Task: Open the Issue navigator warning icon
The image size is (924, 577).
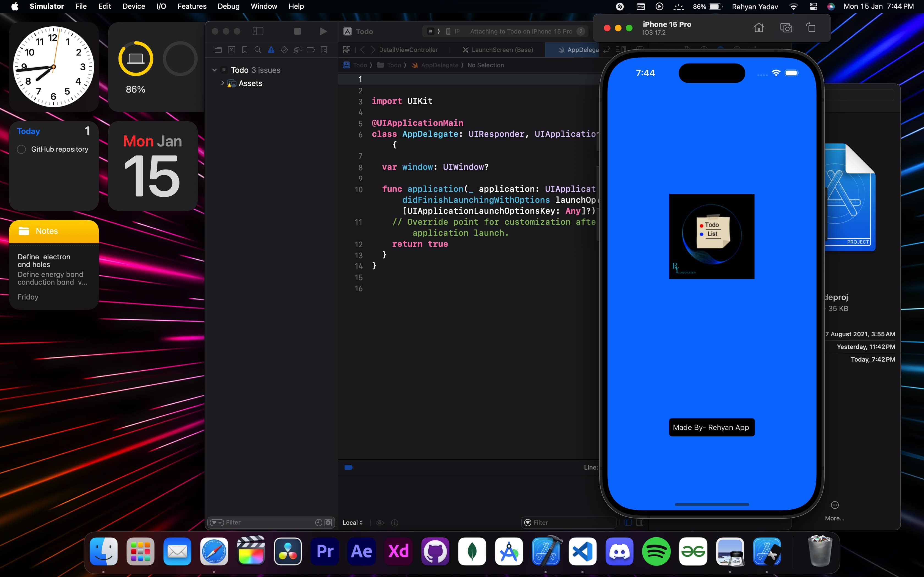Action: (x=271, y=50)
